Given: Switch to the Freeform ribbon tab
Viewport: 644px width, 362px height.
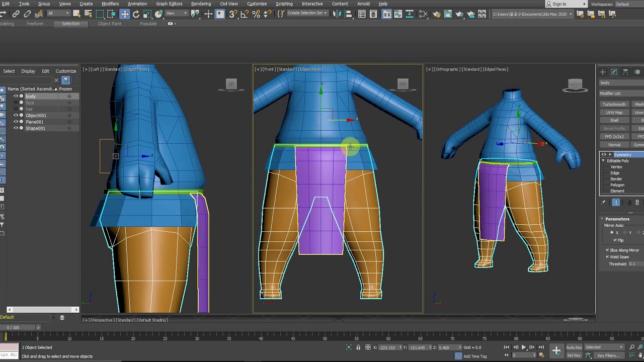Looking at the screenshot, I should tap(35, 24).
